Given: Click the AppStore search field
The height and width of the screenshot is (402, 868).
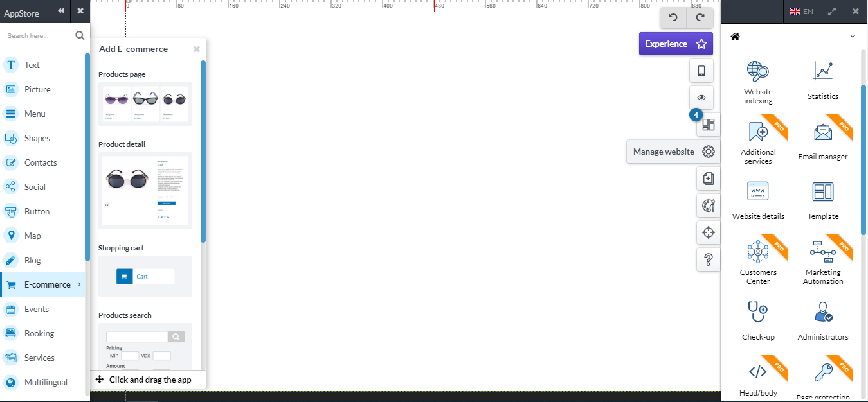Looking at the screenshot, I should coord(39,36).
